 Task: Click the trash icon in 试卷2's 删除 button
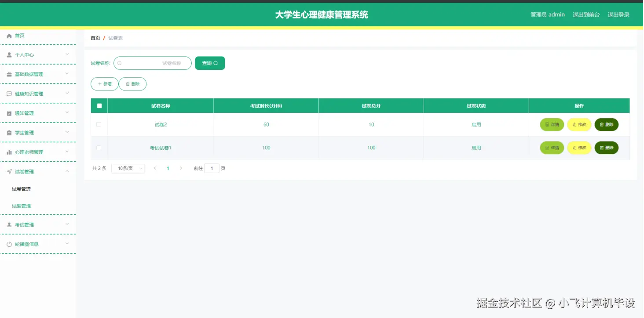[602, 125]
